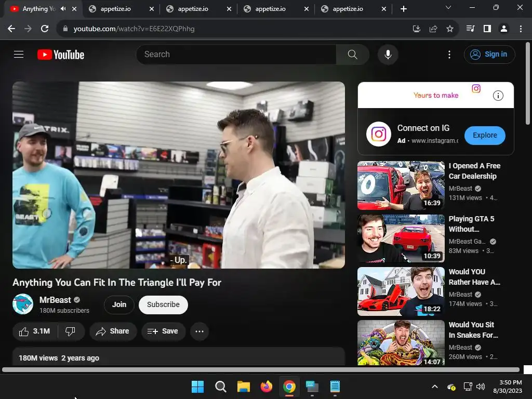Toggle the Chrome side panel

click(x=487, y=29)
